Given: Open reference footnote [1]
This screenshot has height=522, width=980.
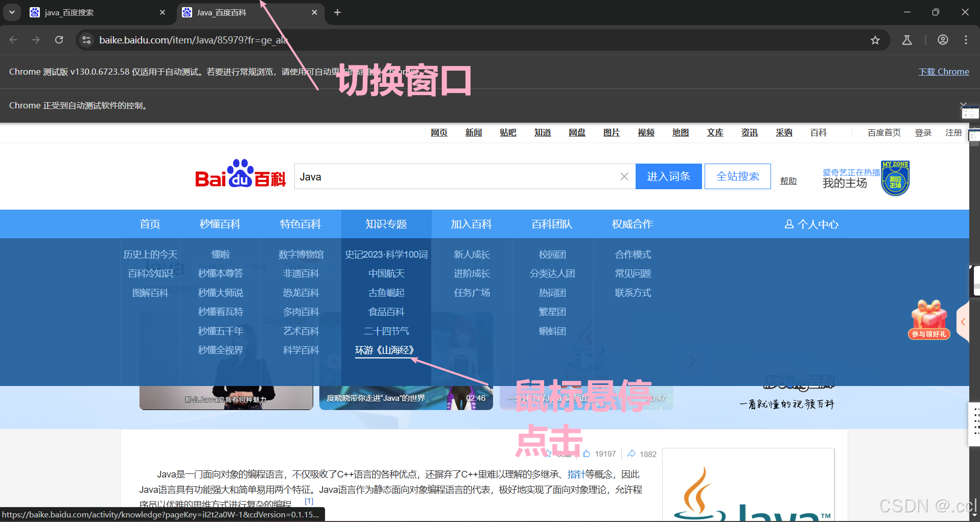Looking at the screenshot, I should coord(309,501).
